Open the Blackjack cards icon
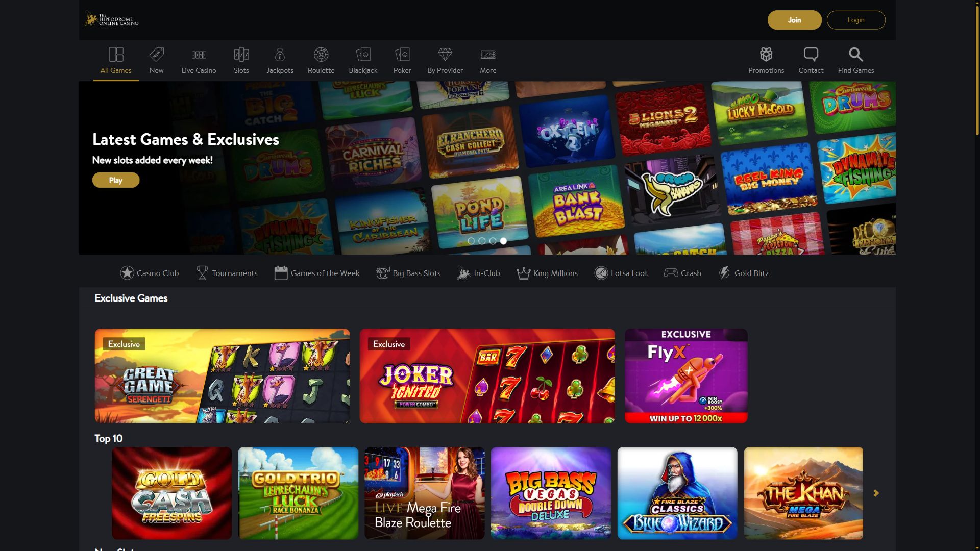 363,55
